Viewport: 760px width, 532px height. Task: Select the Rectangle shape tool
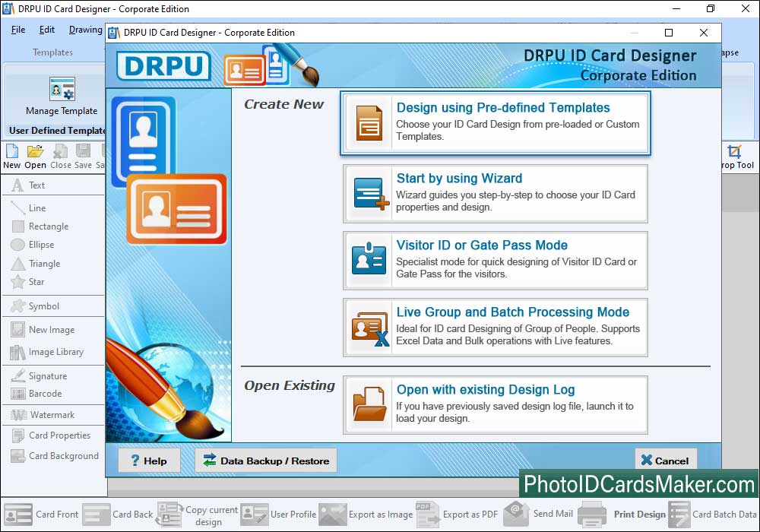coord(40,226)
